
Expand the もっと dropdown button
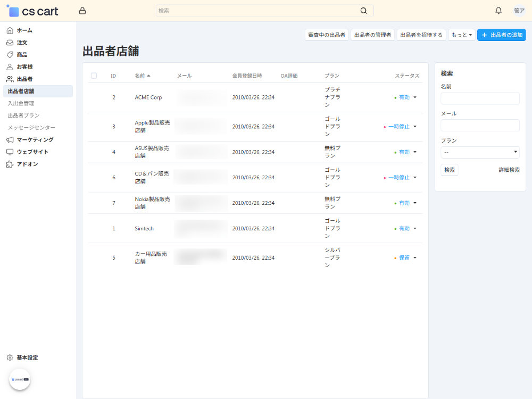[461, 35]
